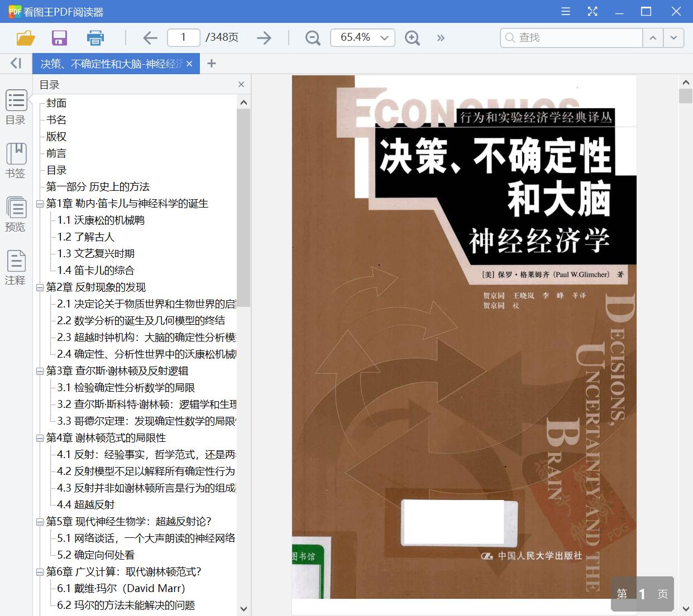
Task: Select 1.4 笛卡儿的综合 entry
Action: point(95,271)
